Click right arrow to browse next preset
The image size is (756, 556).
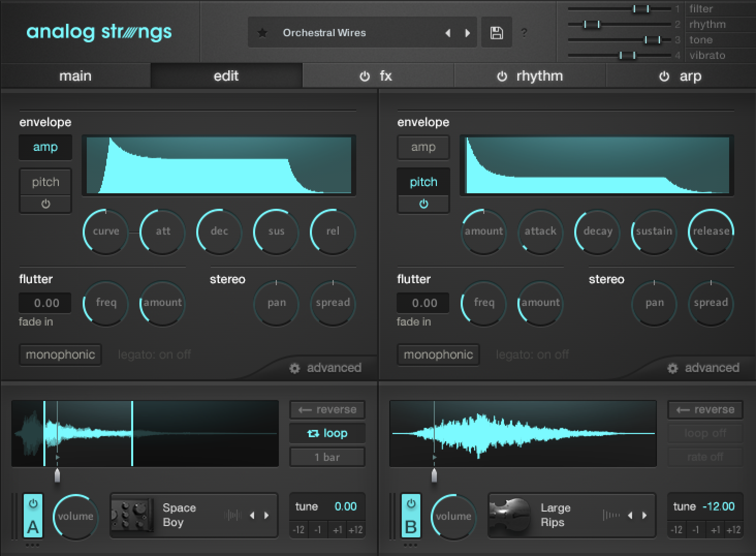(x=468, y=32)
